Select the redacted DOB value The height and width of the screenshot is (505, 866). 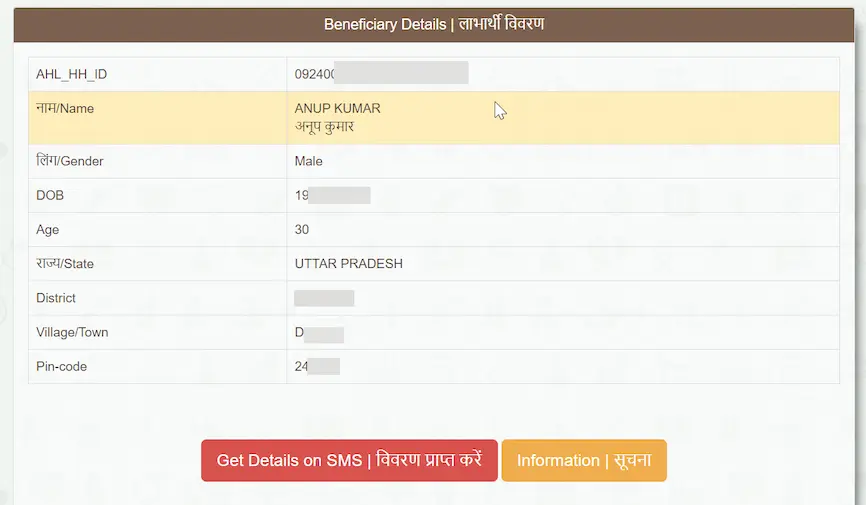pos(332,196)
